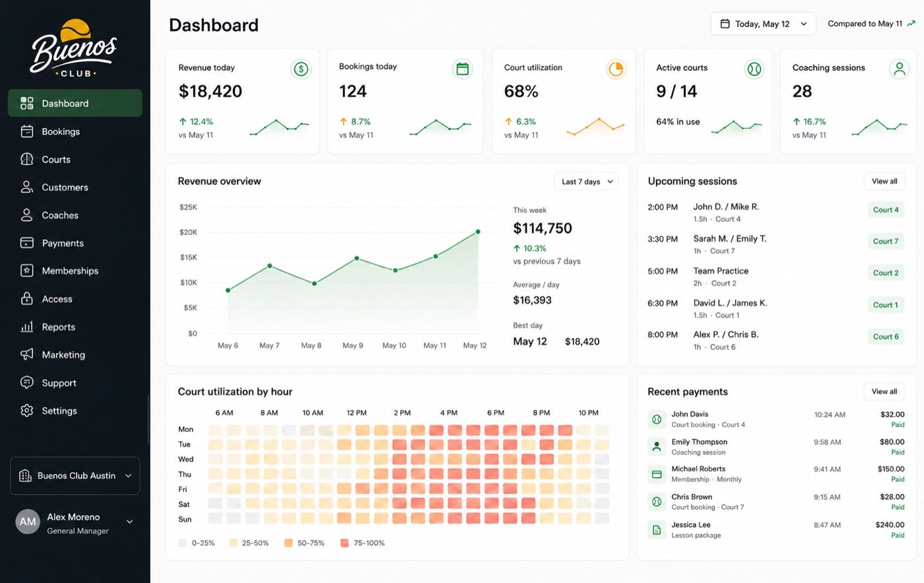Click the AM avatar for Alex Moreno
Image resolution: width=924 pixels, height=583 pixels.
point(28,522)
